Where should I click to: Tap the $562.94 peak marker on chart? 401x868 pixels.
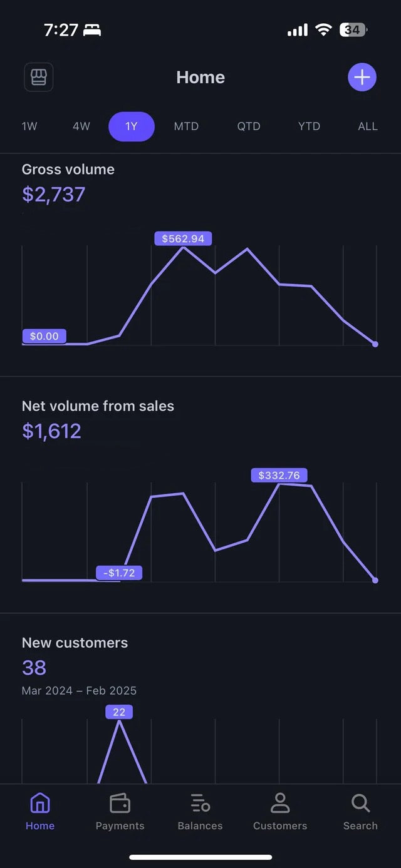click(x=183, y=238)
